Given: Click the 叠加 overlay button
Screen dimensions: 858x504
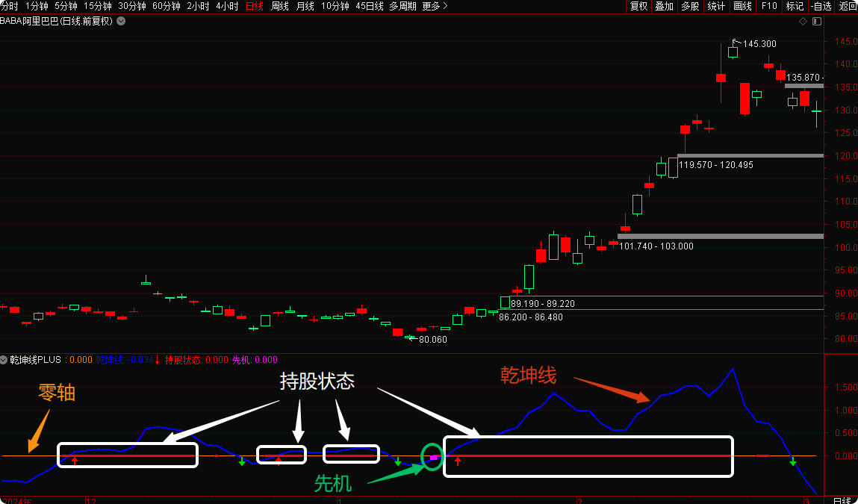Looking at the screenshot, I should click(665, 6).
